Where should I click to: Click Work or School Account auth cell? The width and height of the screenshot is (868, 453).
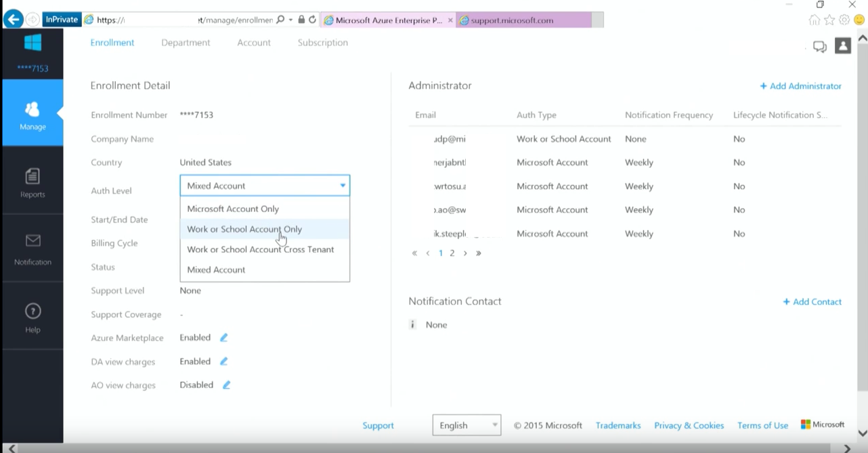click(x=564, y=139)
